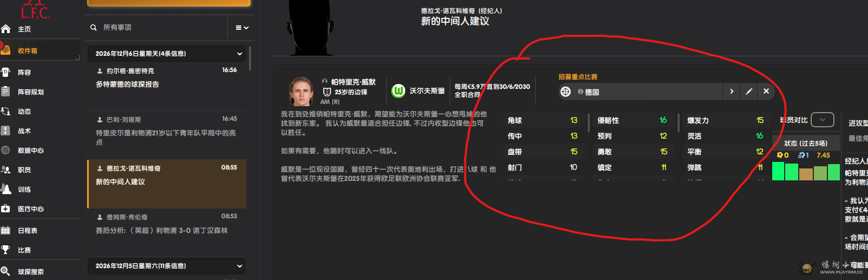This screenshot has height=280, width=868.
Task: Open the 比赛 trophy icon
Action: pos(5,250)
